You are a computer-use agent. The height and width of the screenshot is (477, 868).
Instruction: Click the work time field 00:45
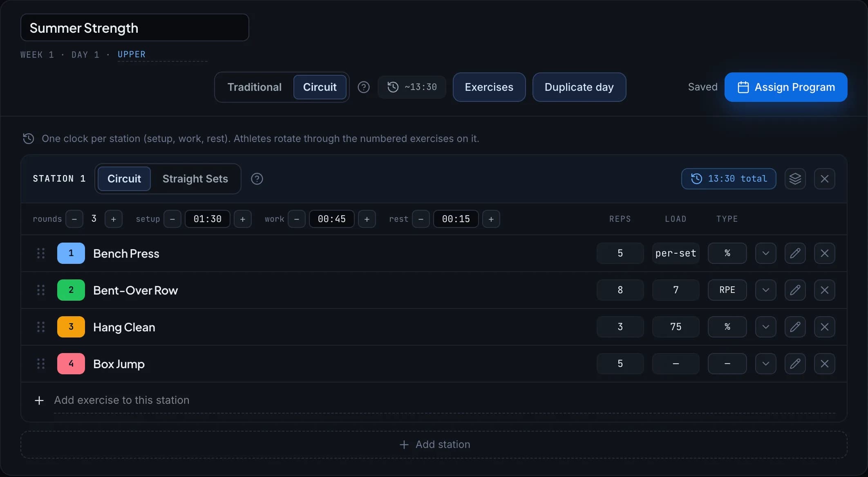tap(332, 219)
